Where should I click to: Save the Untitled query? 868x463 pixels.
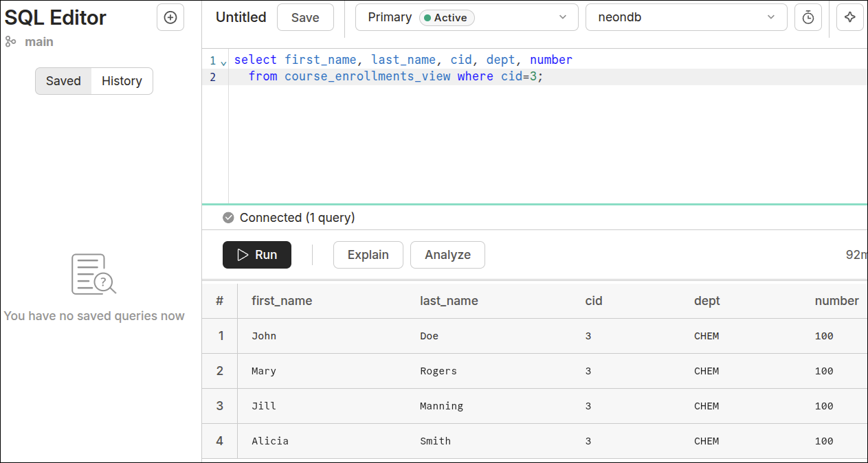[305, 17]
